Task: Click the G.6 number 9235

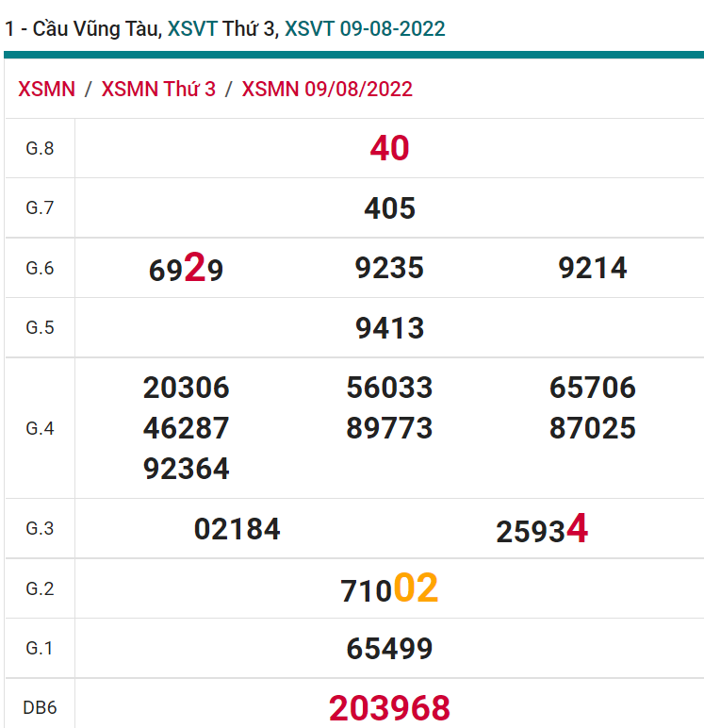Action: pos(389,268)
